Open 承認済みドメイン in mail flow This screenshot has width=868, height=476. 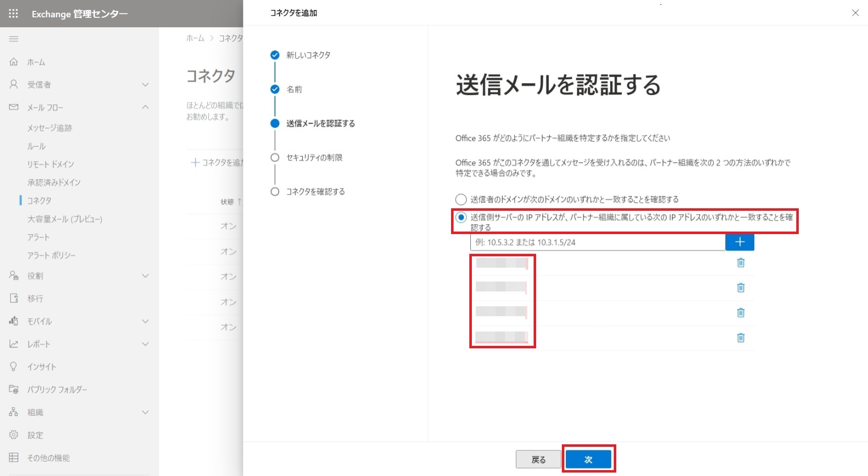[x=54, y=183]
